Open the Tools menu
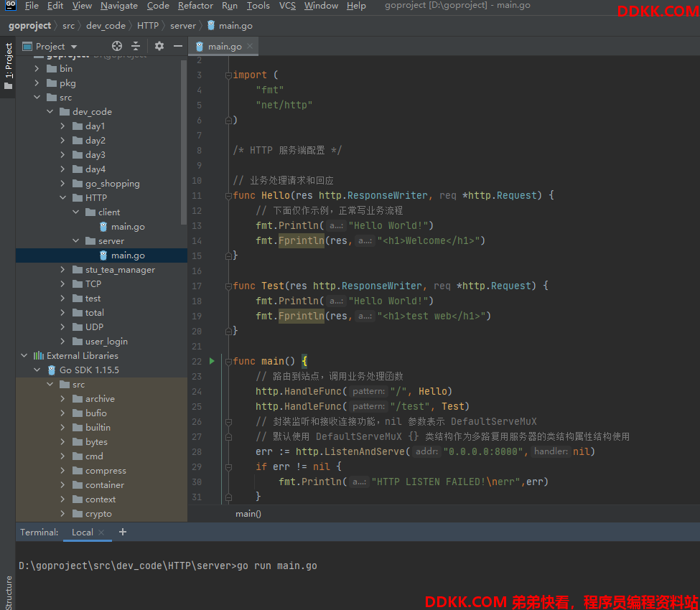 tap(258, 5)
